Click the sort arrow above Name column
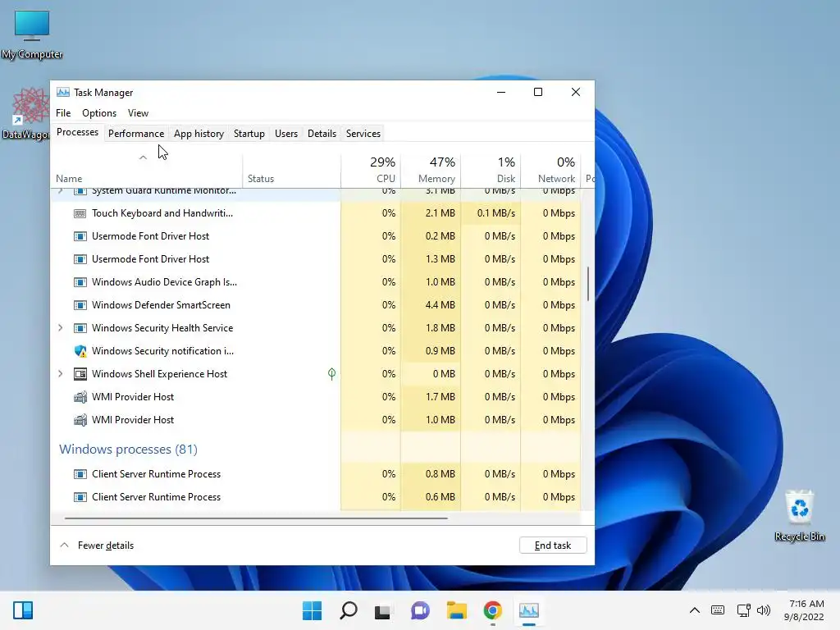This screenshot has width=840, height=630. [143, 157]
